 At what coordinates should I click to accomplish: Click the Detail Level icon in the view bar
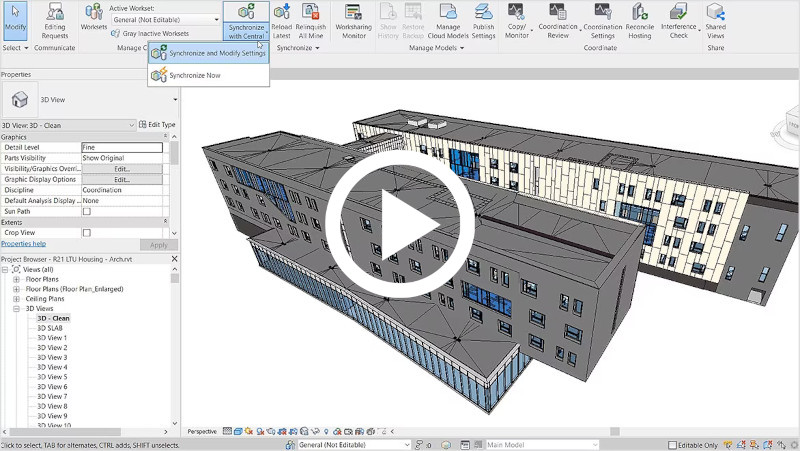[x=227, y=432]
